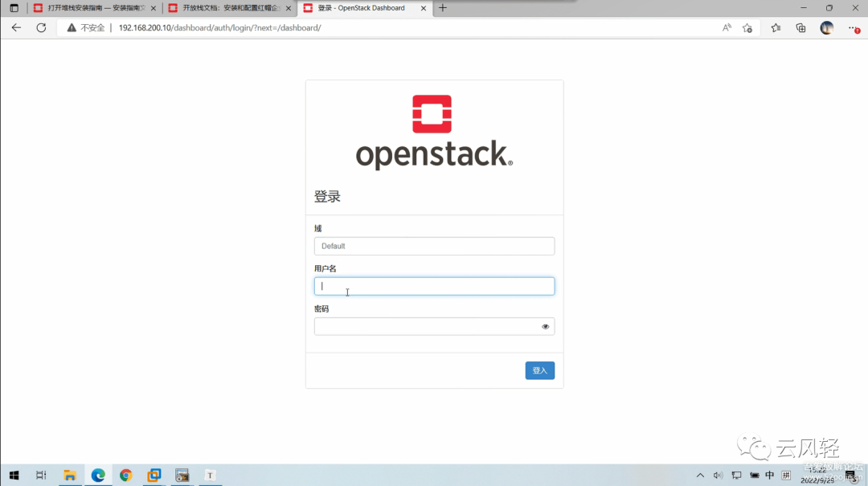Switch to the 开放栈文档 tab
Viewport: 868px width, 486px height.
coord(227,8)
